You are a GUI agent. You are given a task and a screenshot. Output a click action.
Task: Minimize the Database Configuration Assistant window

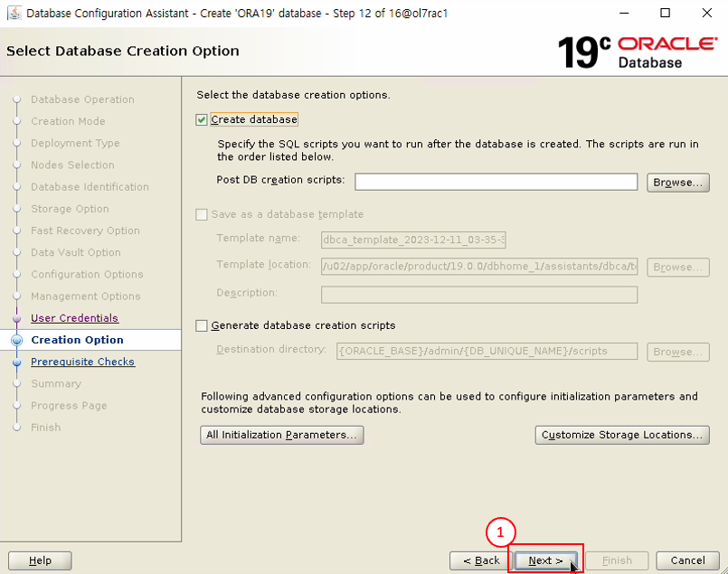click(624, 13)
